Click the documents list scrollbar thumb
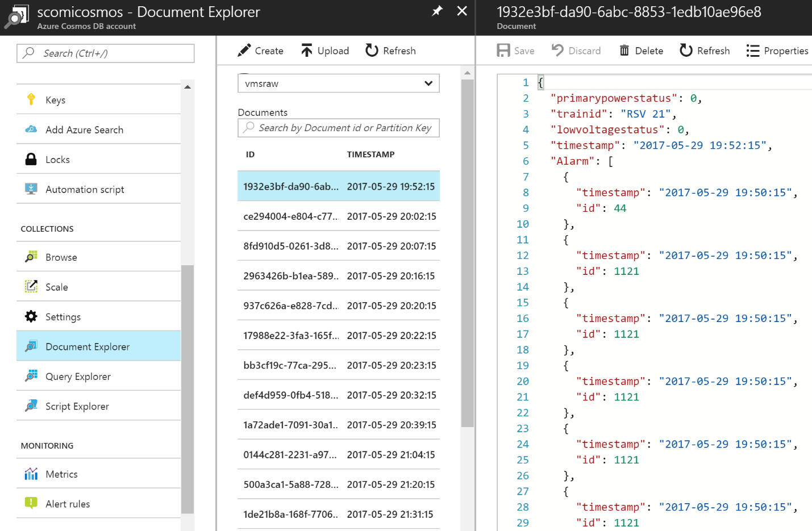The height and width of the screenshot is (531, 812). [468, 253]
